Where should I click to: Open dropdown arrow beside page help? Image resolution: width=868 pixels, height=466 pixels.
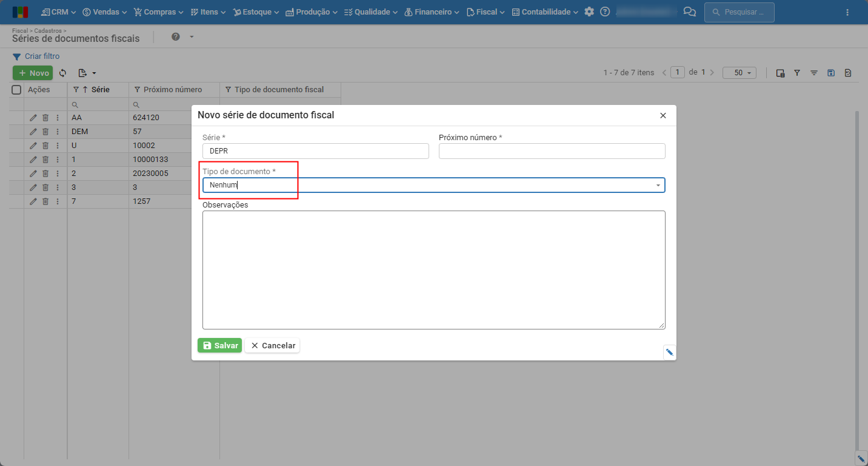(x=192, y=37)
